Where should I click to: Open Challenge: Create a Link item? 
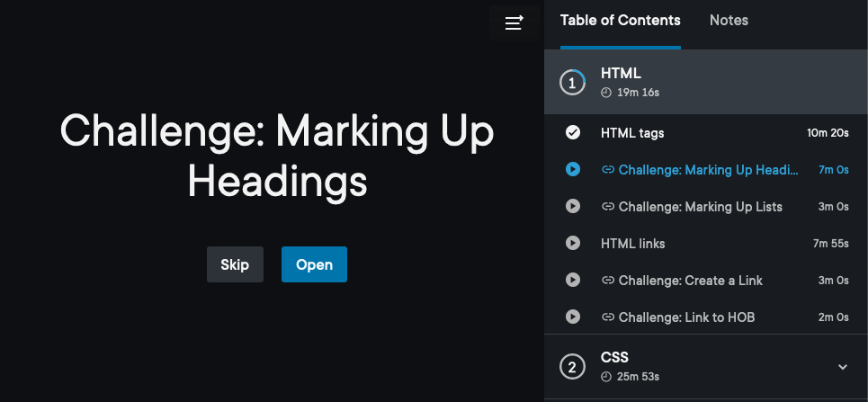click(x=690, y=281)
